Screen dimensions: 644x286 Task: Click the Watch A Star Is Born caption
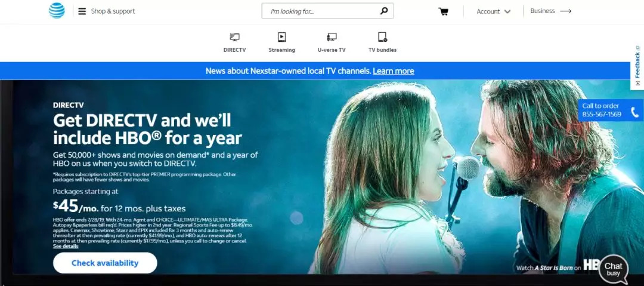pyautogui.click(x=549, y=268)
